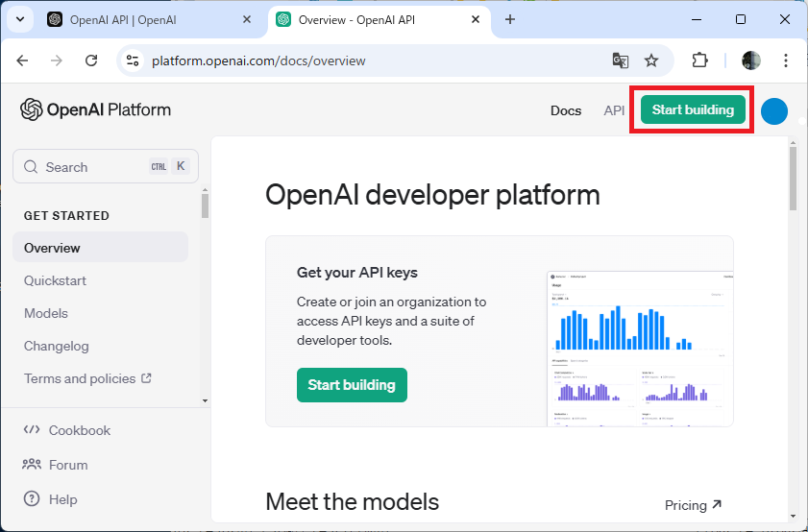Click Start building in the header
This screenshot has width=808, height=532.
tap(693, 109)
